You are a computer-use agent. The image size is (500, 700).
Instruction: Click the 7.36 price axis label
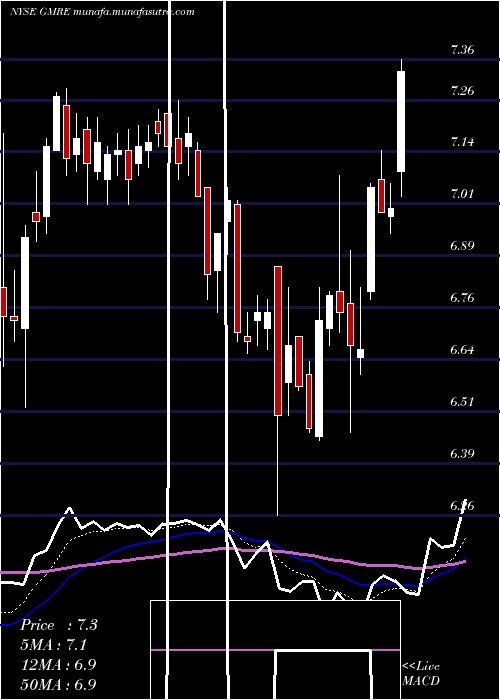coord(462,50)
